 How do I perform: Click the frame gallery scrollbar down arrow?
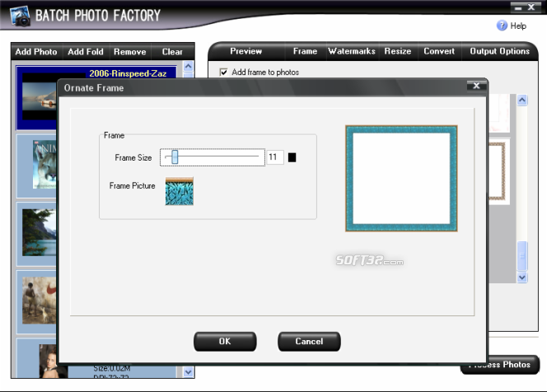pyautogui.click(x=522, y=278)
